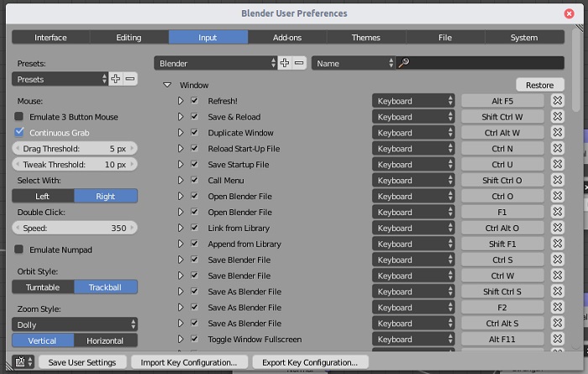Click the Tweak Threshold slider
This screenshot has width=588, height=374.
pos(75,164)
